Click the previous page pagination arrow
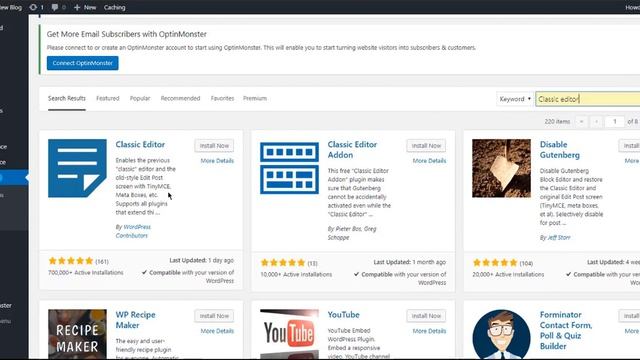Screen dimensions: 640x360 coord(597,122)
